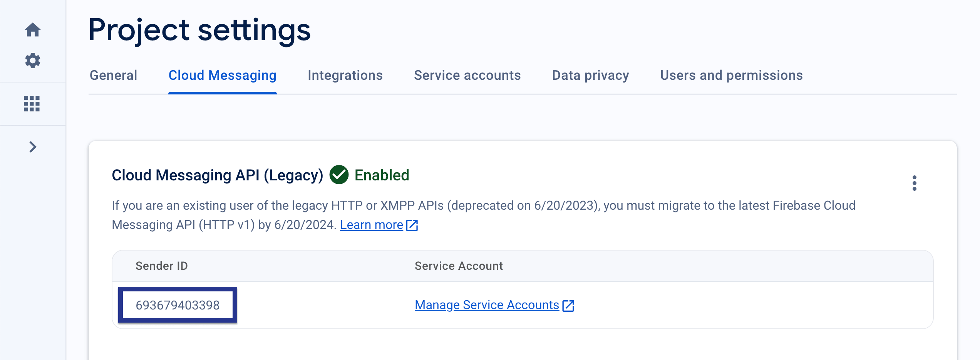This screenshot has height=360, width=980.
Task: Expand the collapsed sidebar with the arrow icon
Action: click(x=32, y=147)
